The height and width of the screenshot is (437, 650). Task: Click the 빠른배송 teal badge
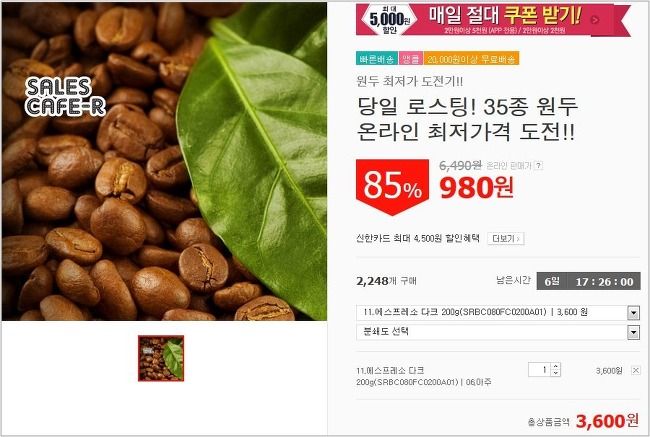click(x=377, y=59)
